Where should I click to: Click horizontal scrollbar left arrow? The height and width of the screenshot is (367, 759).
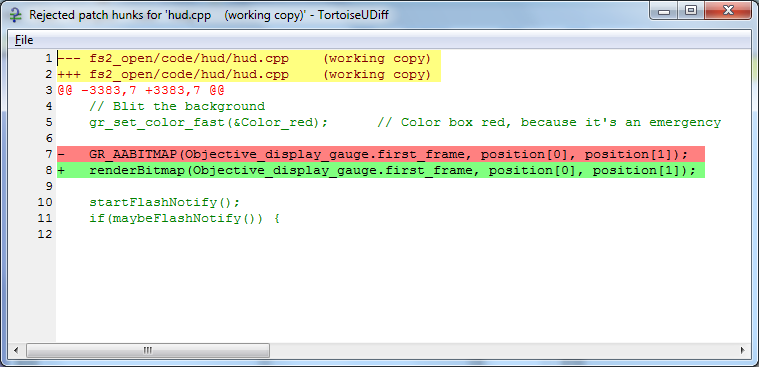pyautogui.click(x=16, y=350)
